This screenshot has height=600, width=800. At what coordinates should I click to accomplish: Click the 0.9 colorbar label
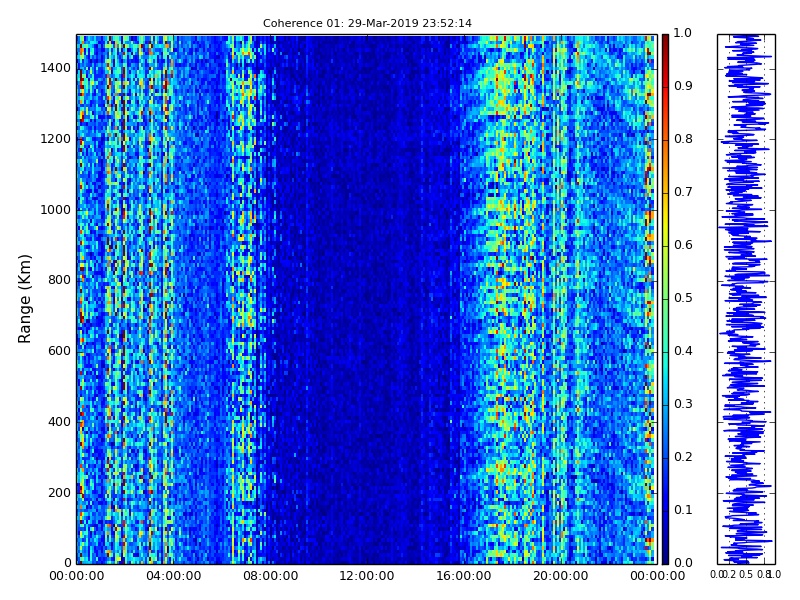683,86
